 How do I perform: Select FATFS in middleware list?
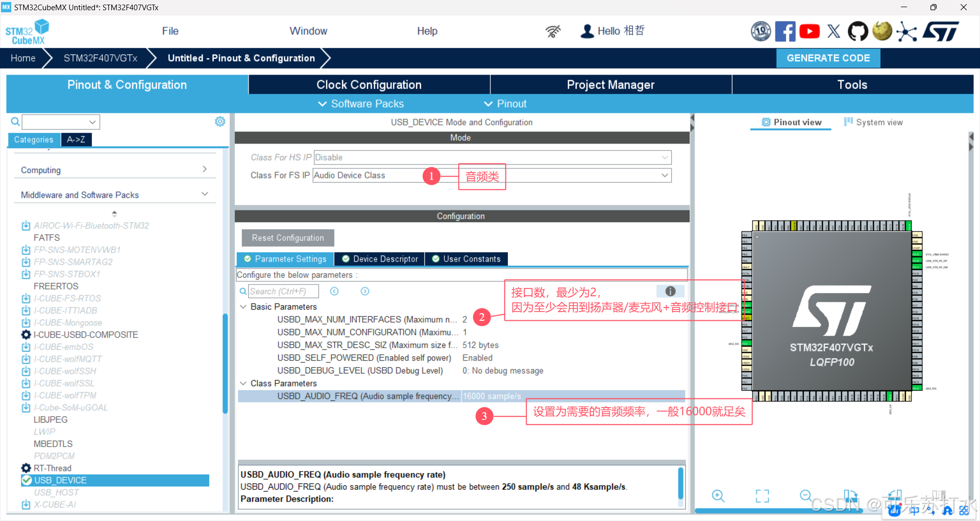coord(46,238)
